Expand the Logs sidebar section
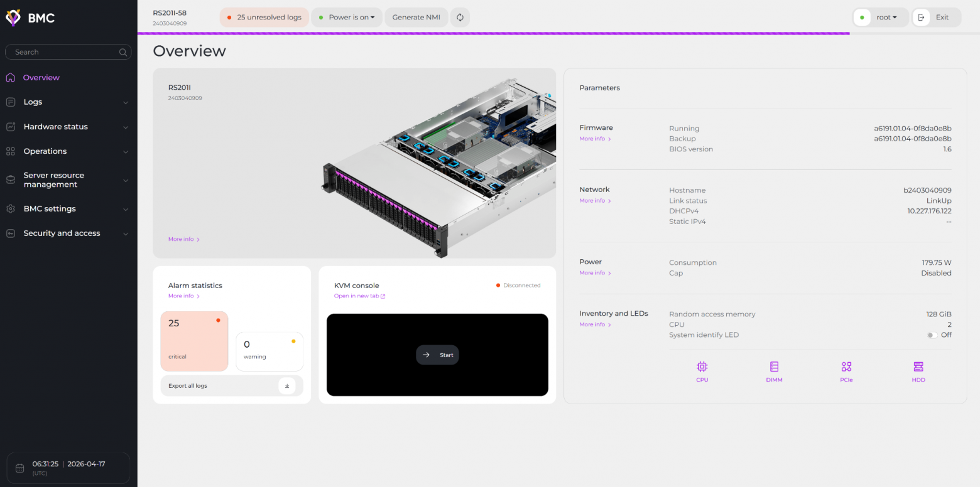The width and height of the screenshot is (980, 487). (x=68, y=102)
